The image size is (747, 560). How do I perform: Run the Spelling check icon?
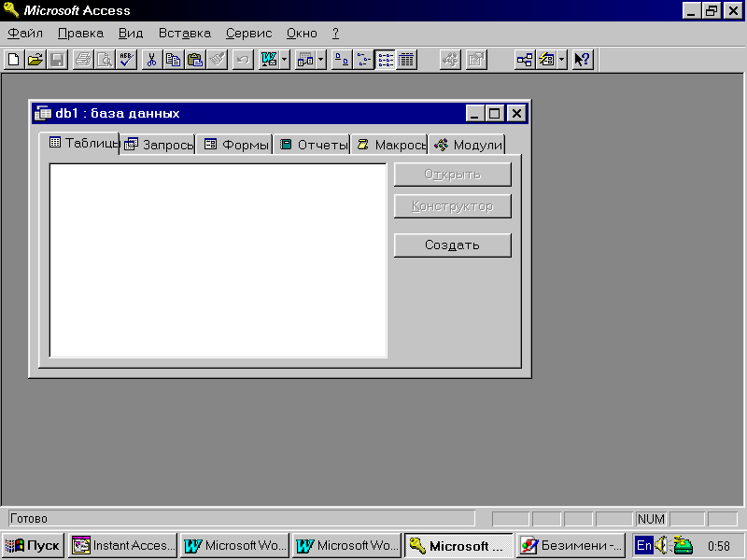coord(127,60)
